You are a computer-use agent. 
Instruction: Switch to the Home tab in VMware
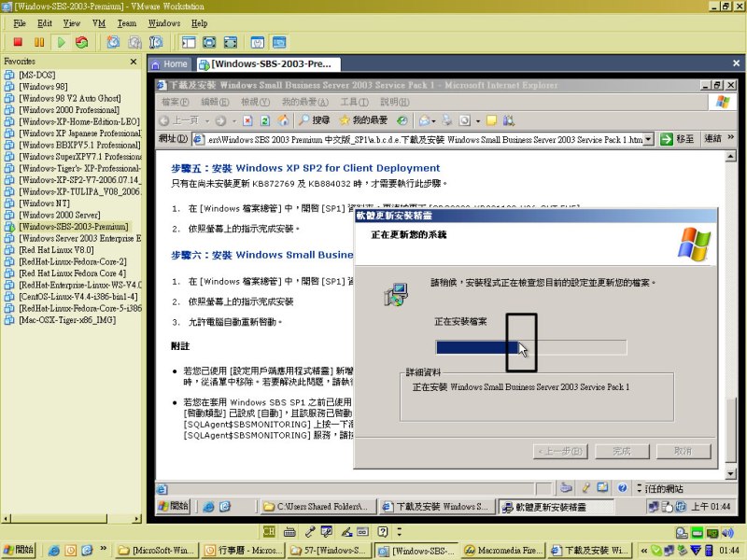click(x=170, y=63)
